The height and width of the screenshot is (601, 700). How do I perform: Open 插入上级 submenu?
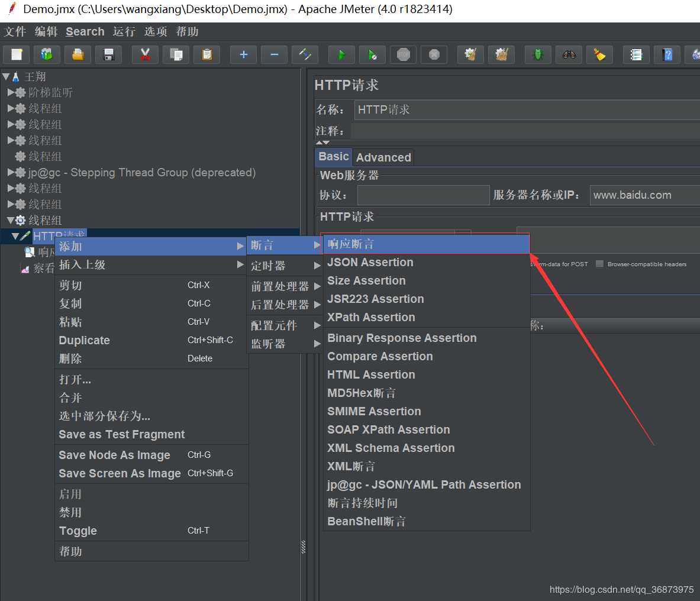coord(151,265)
